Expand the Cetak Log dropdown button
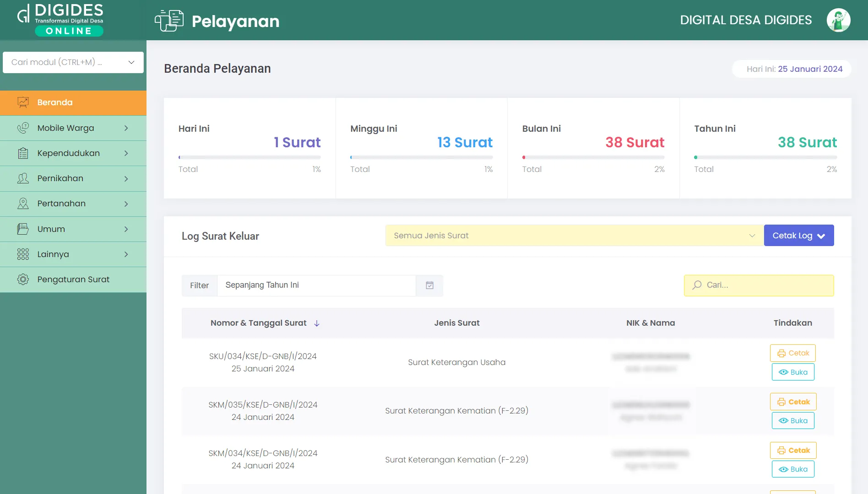The height and width of the screenshot is (494, 868). [x=798, y=236]
